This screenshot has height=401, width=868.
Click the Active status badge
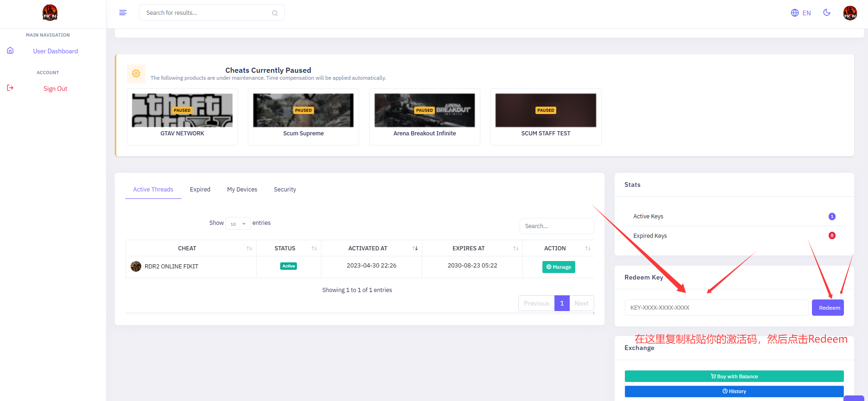289,266
